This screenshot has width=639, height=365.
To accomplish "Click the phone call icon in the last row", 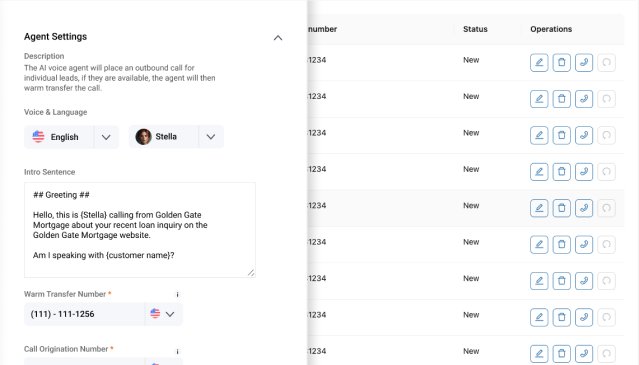I will [x=584, y=354].
